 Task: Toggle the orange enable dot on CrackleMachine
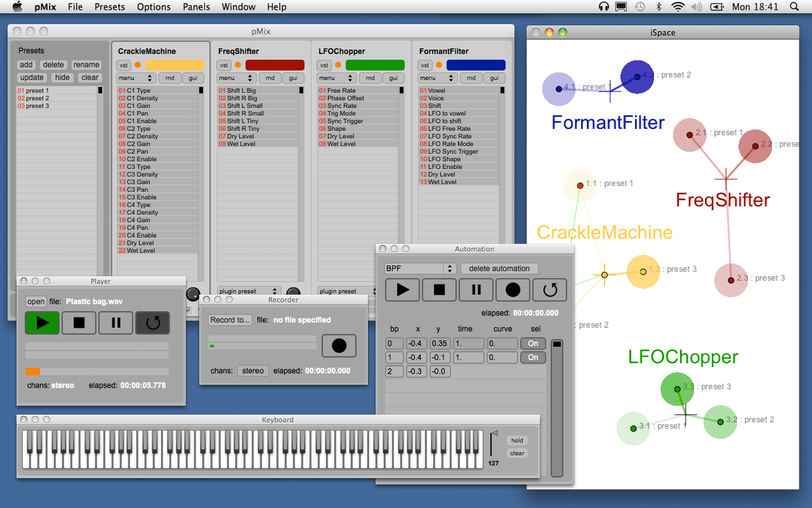[138, 65]
